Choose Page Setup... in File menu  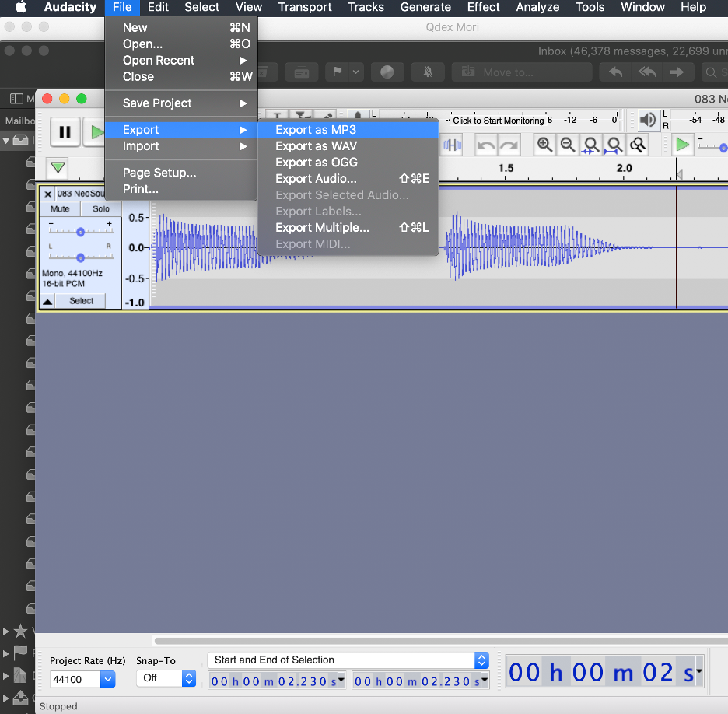(x=181, y=173)
